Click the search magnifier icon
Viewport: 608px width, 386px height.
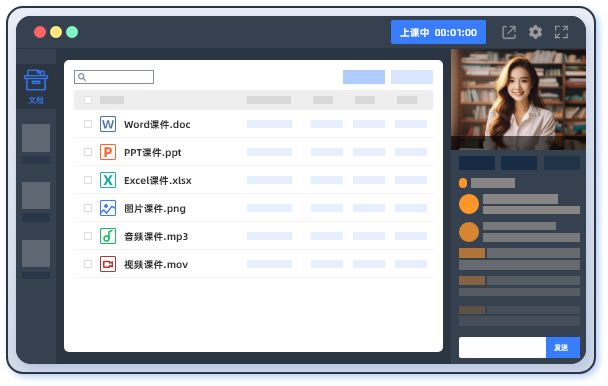coord(82,77)
